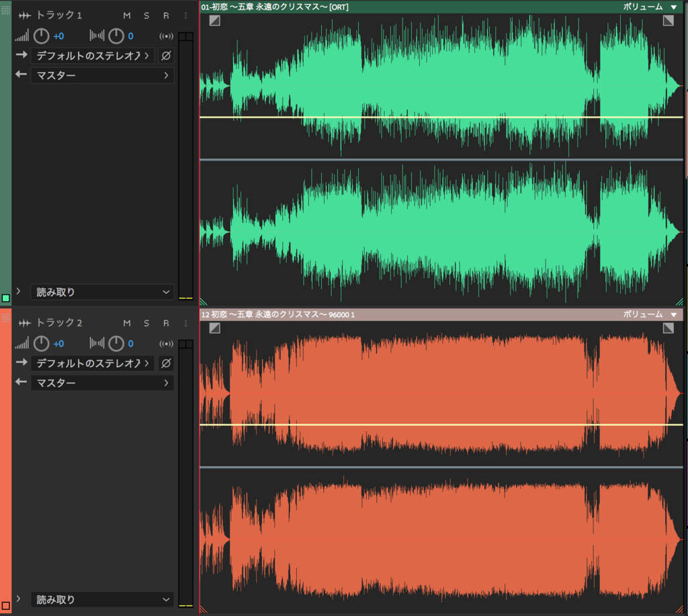Mute Track 1 with M button

point(127,16)
